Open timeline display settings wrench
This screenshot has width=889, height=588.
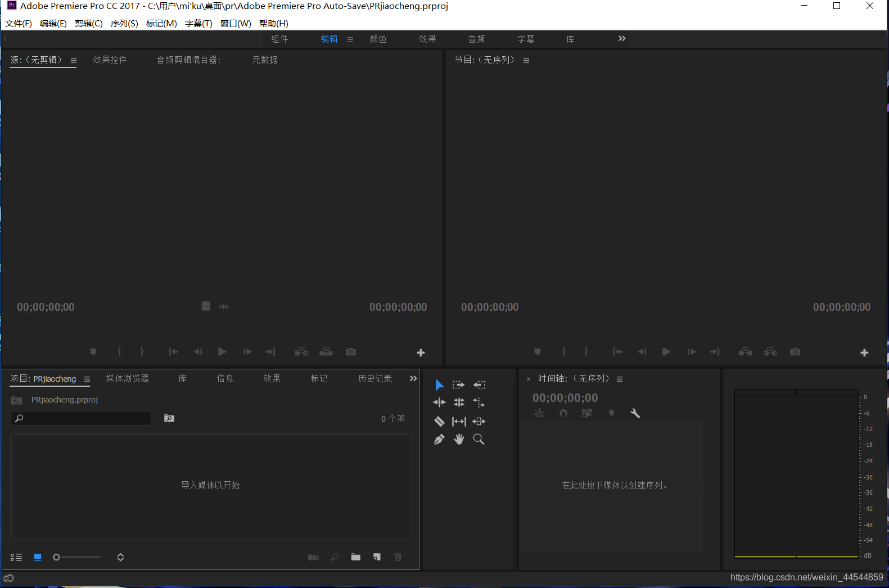point(635,413)
